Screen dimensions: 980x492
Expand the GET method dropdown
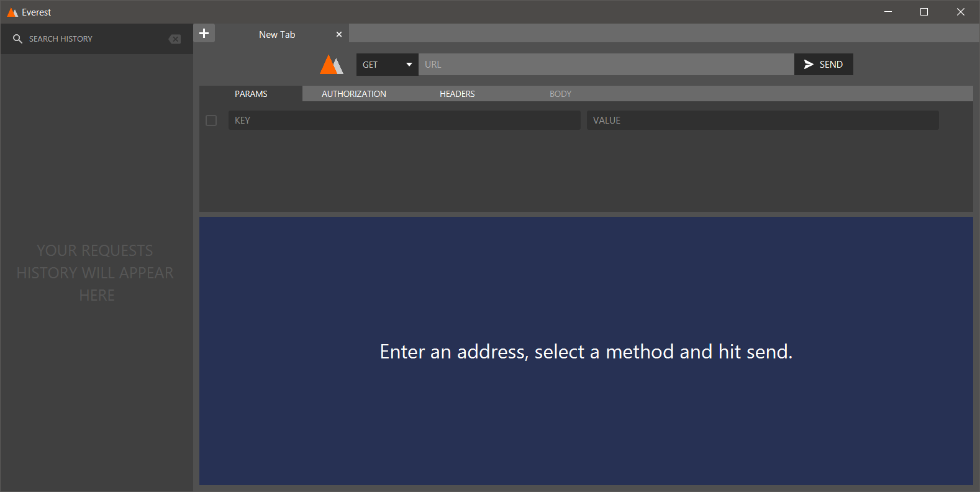click(387, 65)
